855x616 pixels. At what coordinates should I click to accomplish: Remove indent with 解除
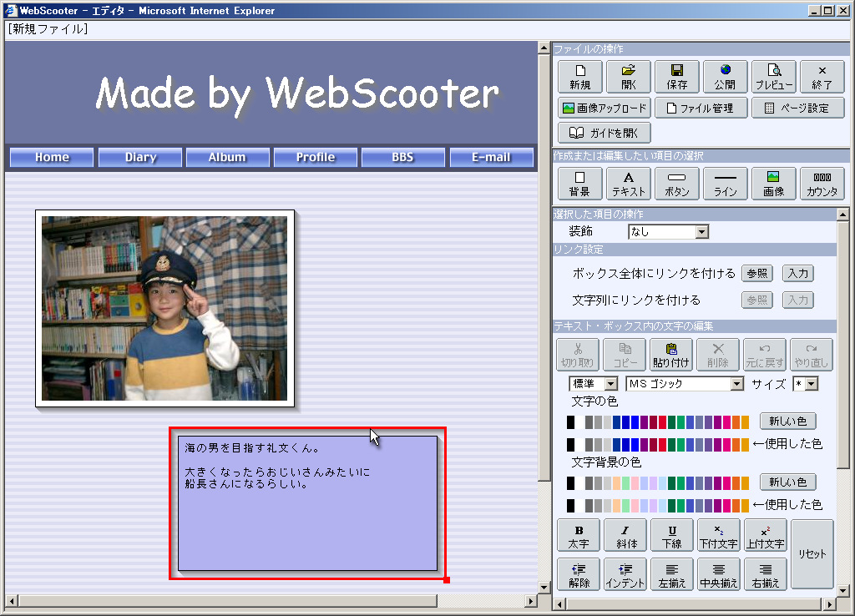click(579, 574)
